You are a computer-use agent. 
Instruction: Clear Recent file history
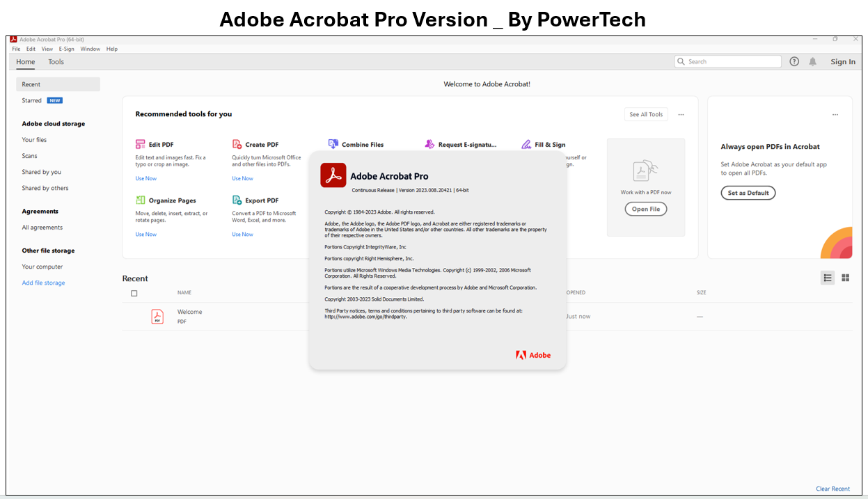pyautogui.click(x=833, y=489)
